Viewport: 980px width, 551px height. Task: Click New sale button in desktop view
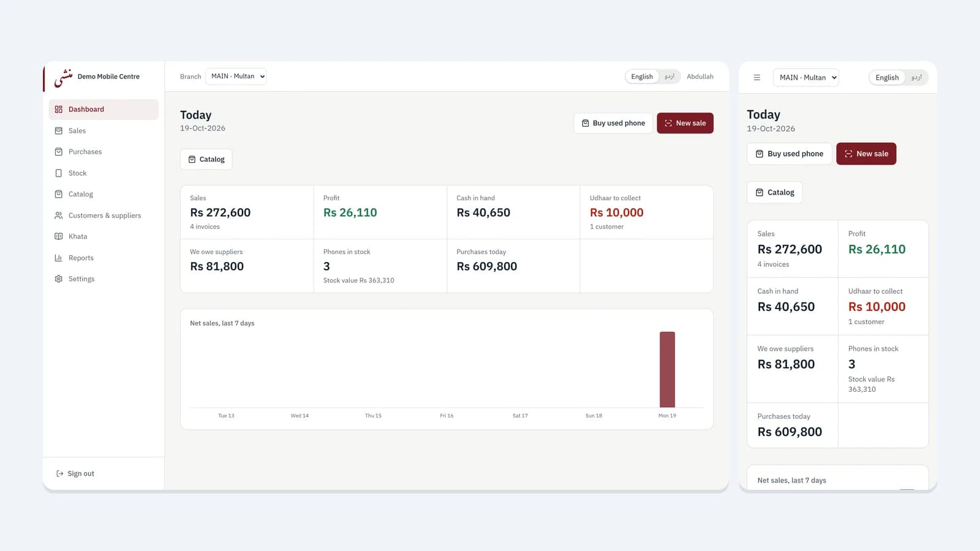point(685,123)
